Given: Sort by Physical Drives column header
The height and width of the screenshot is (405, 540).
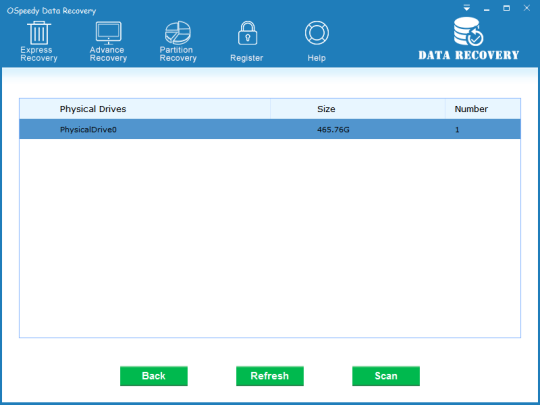Looking at the screenshot, I should pos(145,109).
